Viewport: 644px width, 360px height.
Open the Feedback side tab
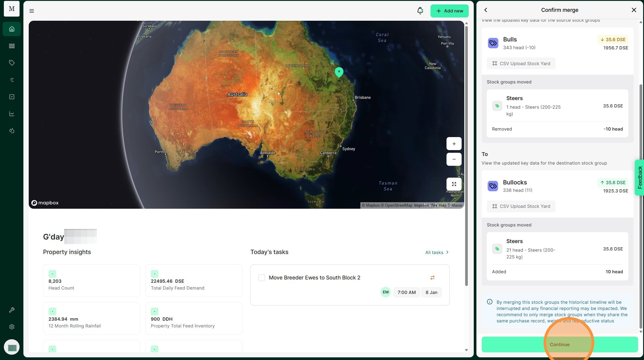[x=640, y=177]
